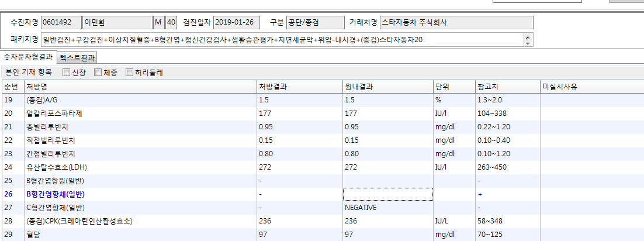
Task: Switch to the 텍스트결과 tab
Action: [x=77, y=57]
